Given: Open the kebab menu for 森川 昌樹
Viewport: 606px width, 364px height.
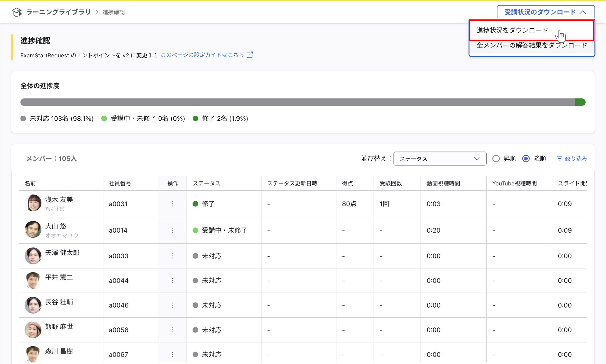Looking at the screenshot, I should [x=173, y=354].
